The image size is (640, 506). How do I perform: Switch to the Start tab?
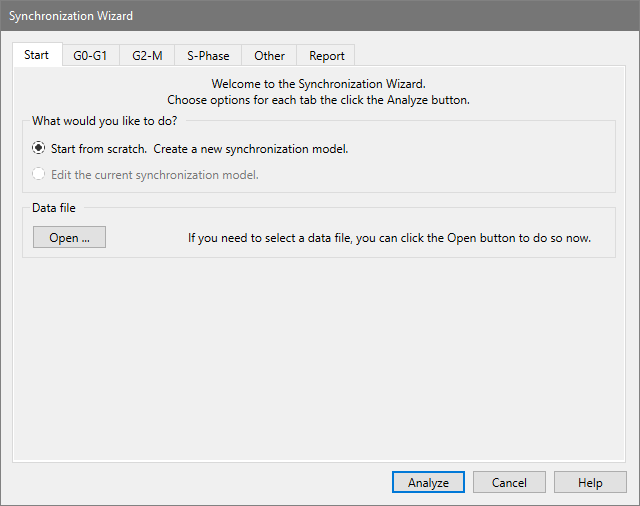(x=37, y=55)
